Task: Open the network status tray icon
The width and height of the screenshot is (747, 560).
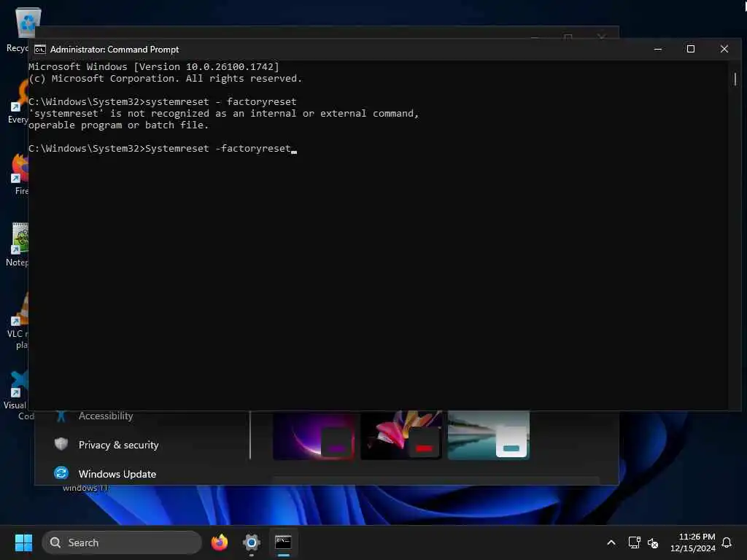Action: (x=634, y=542)
